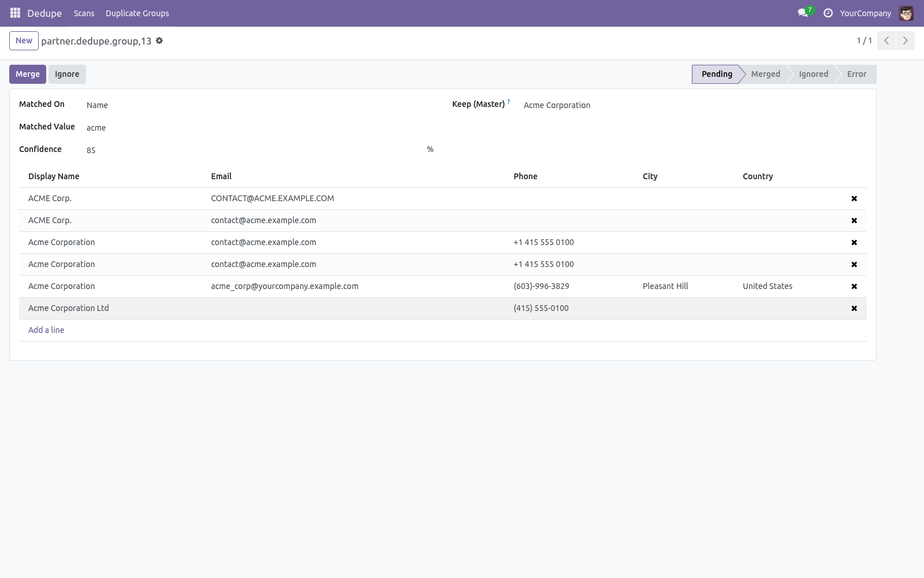The height and width of the screenshot is (578, 924).
Task: Remove the acme_corp@yourcompany.example.com row
Action: pos(854,287)
